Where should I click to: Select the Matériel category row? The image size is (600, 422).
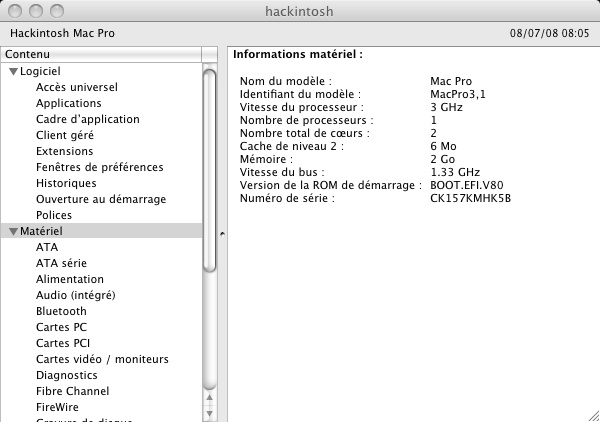point(101,231)
